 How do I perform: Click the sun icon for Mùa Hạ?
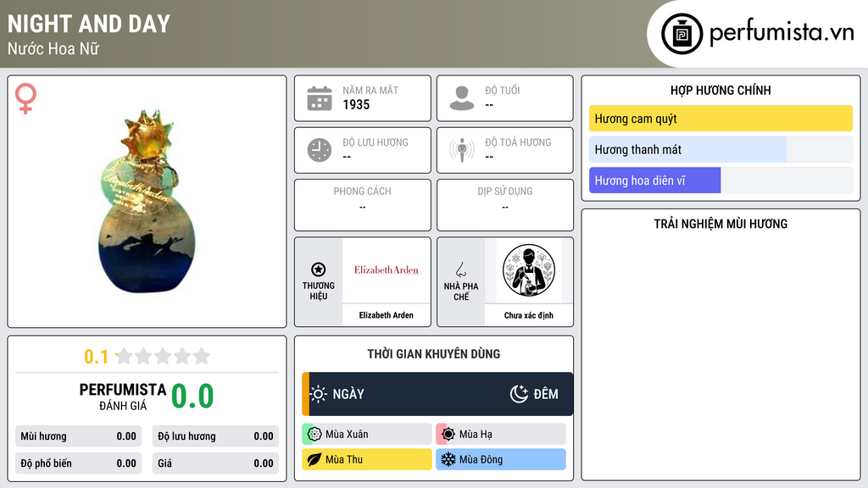click(448, 435)
